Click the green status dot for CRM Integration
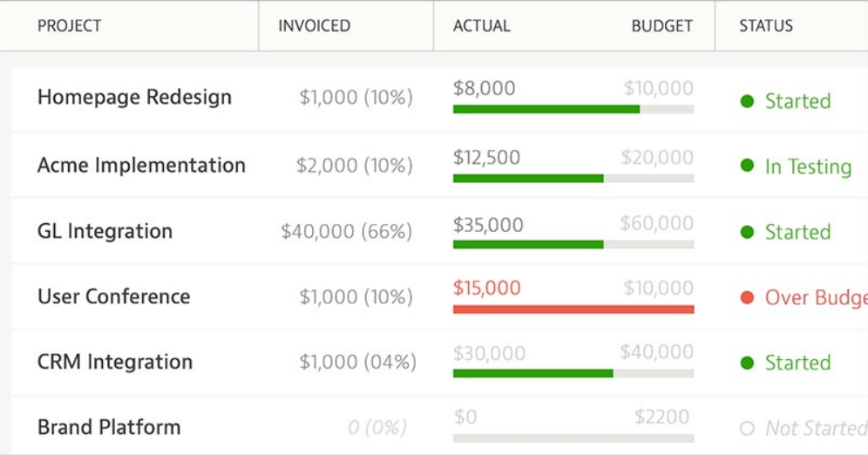The height and width of the screenshot is (455, 868). click(x=747, y=363)
